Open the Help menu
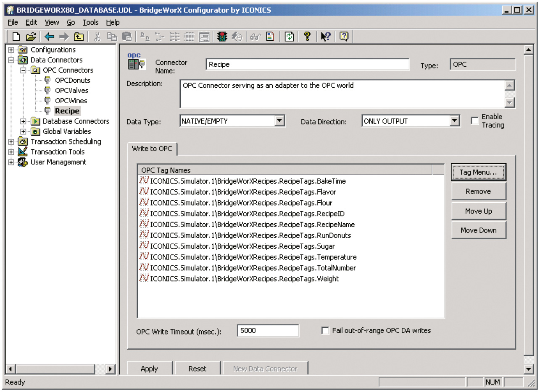The image size is (540, 392). coord(113,22)
